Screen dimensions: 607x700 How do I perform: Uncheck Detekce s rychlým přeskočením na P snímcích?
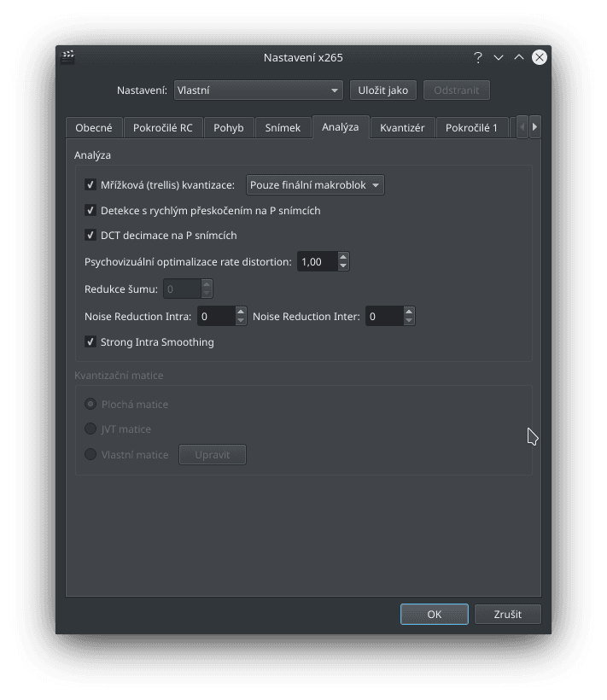(x=90, y=210)
